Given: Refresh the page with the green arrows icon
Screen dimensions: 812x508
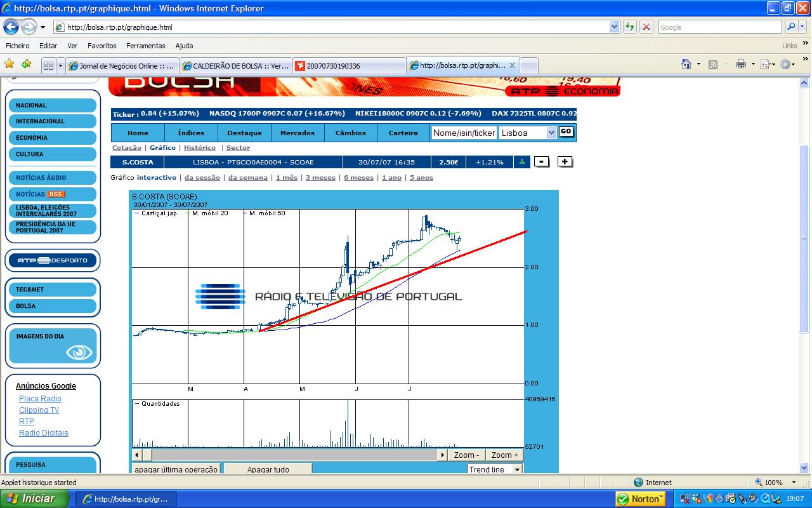Looking at the screenshot, I should (x=629, y=27).
